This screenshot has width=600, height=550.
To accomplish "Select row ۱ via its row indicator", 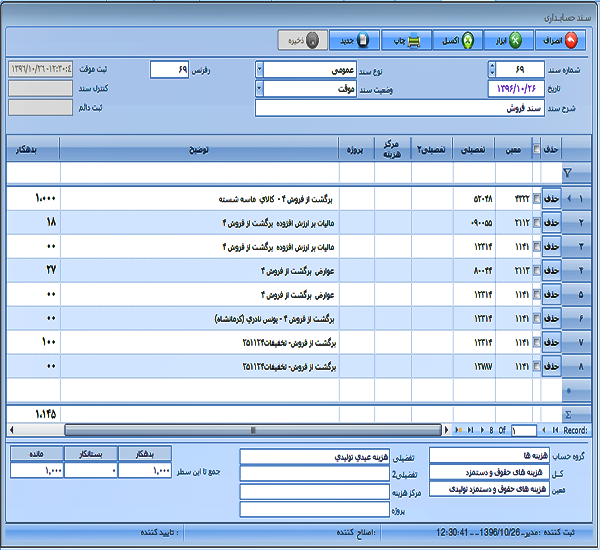I will click(576, 199).
